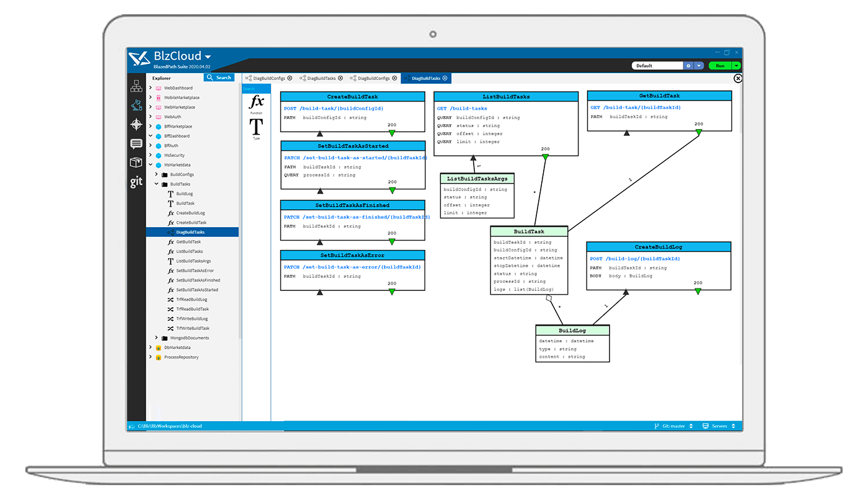Open BuildLog type in the explorer tree
This screenshot has height=500, width=868.
[x=185, y=194]
